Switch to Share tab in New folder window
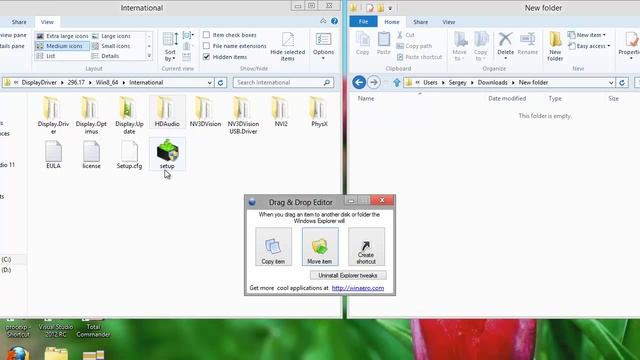Screen dimensions: 640x360 pos(420,22)
